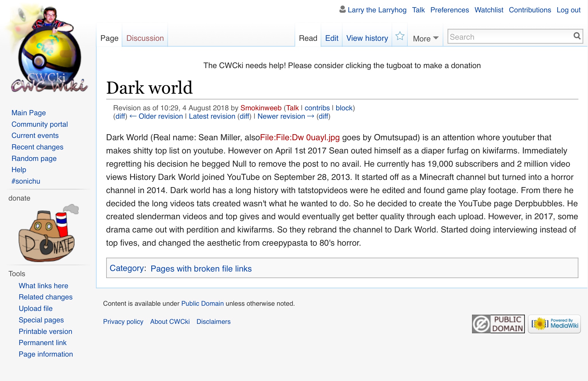
Task: Click Permanent link
Action: (x=42, y=343)
